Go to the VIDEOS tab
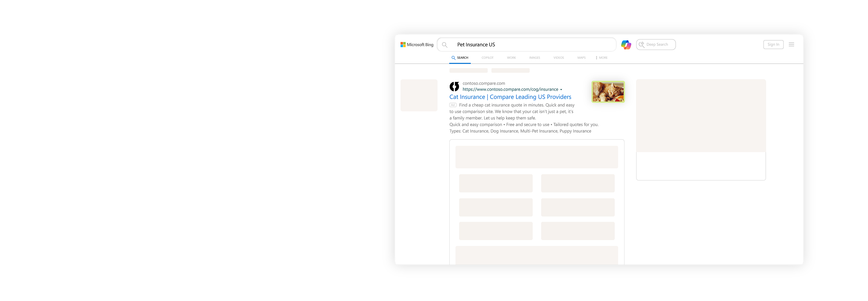The image size is (868, 301). tap(558, 57)
